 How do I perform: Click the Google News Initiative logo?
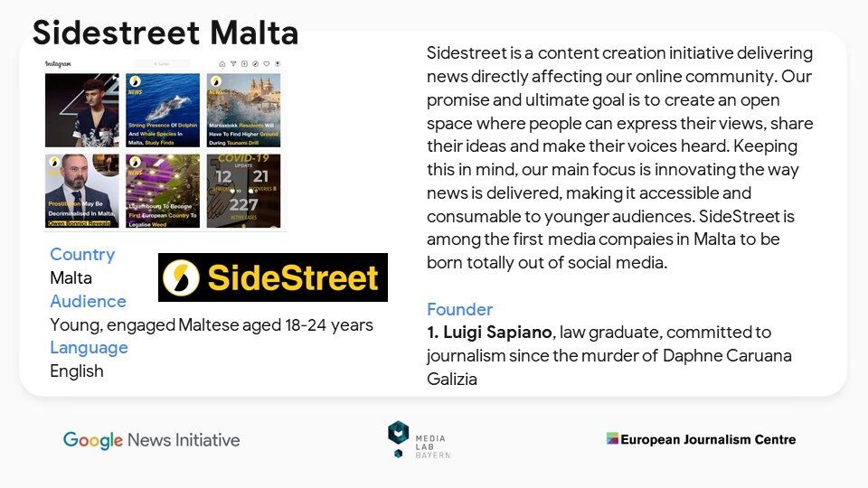152,440
